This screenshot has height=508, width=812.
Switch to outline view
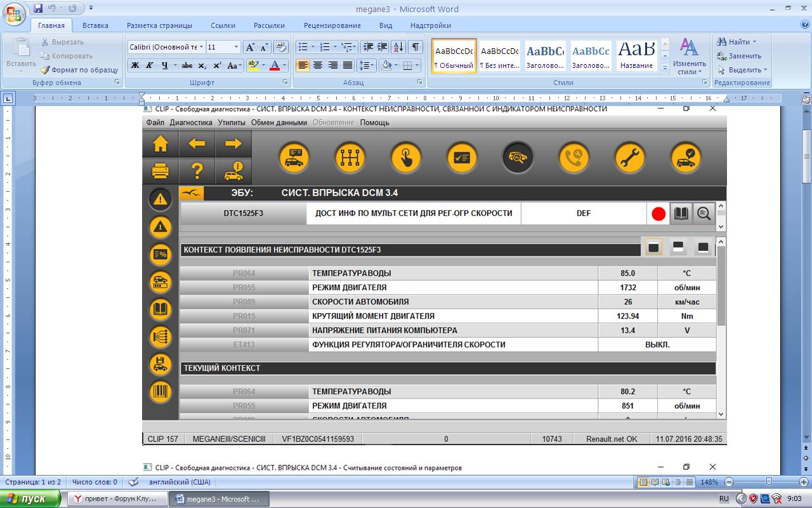point(678,482)
